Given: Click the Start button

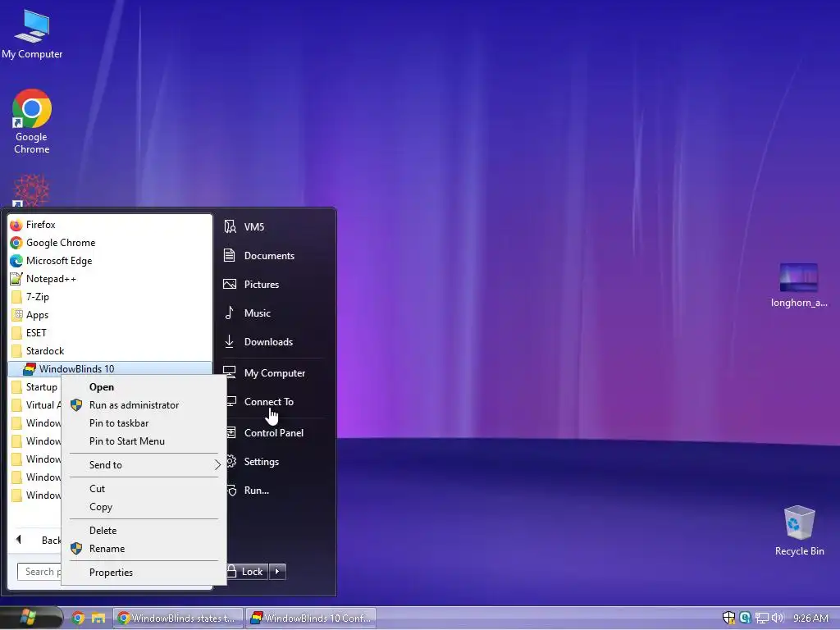Looking at the screenshot, I should click(31, 618).
